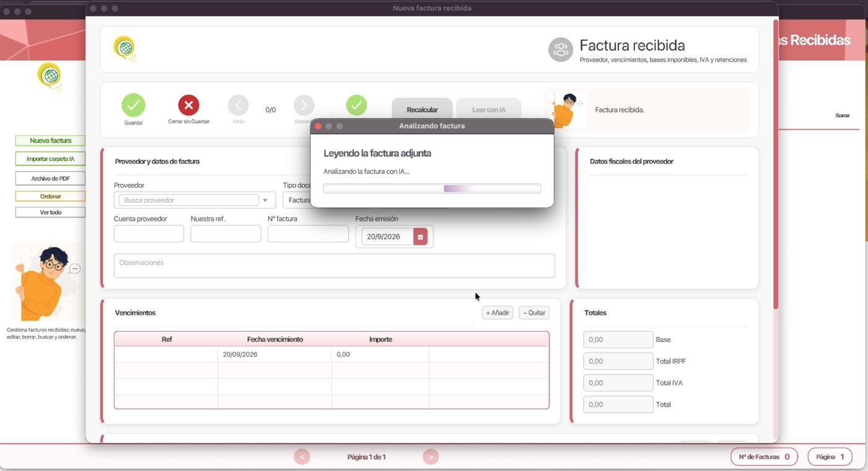Click the green checkmark beside Recalcular

pyautogui.click(x=356, y=105)
